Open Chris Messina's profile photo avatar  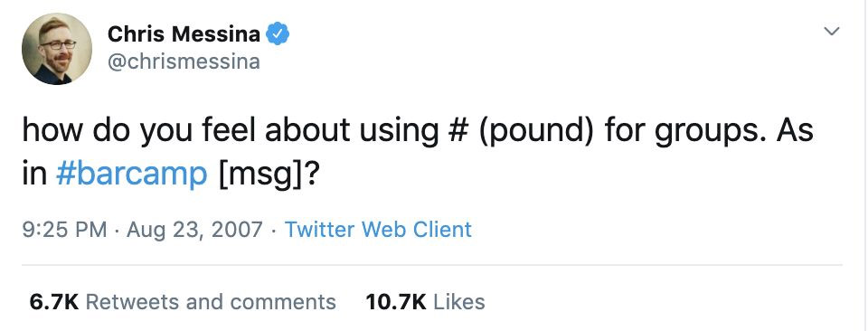point(57,49)
